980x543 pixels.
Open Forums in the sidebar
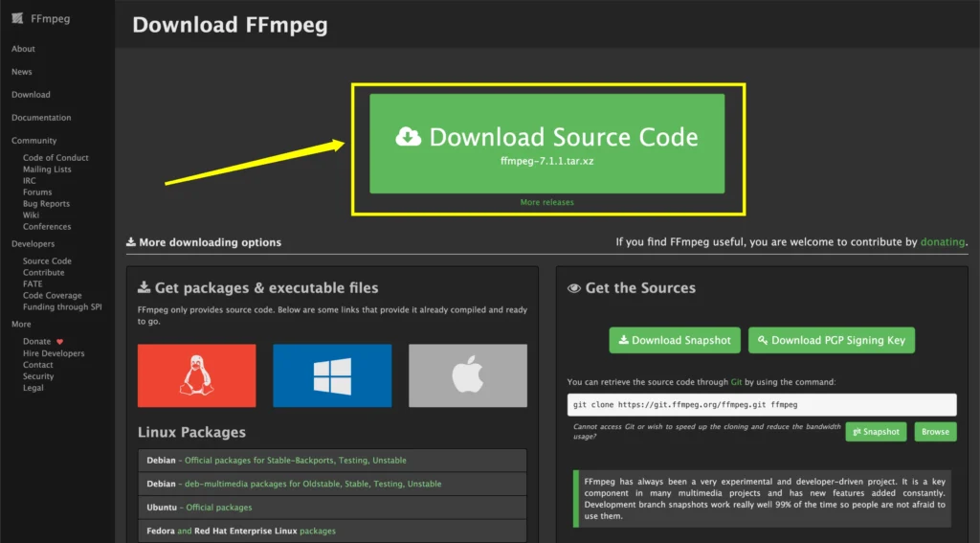37,192
